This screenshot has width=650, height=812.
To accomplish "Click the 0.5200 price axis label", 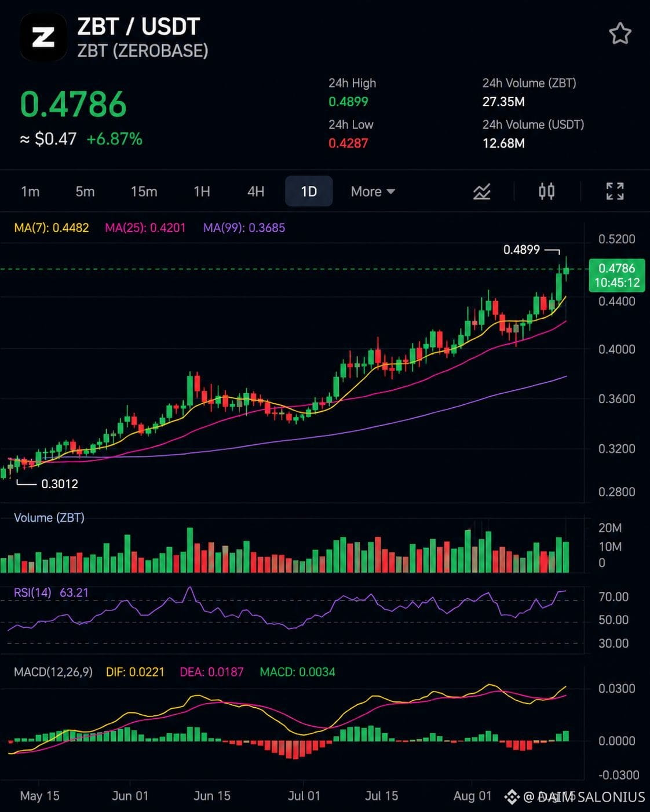I will [617, 239].
